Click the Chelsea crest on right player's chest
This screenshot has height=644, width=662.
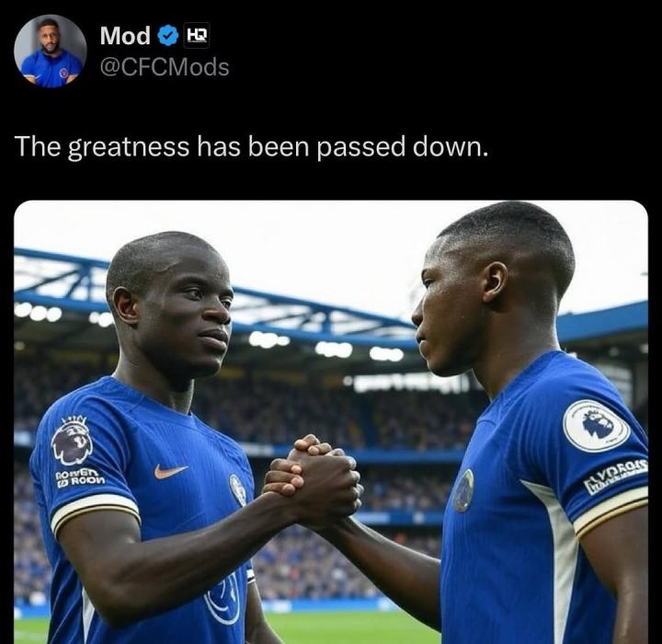(x=463, y=490)
